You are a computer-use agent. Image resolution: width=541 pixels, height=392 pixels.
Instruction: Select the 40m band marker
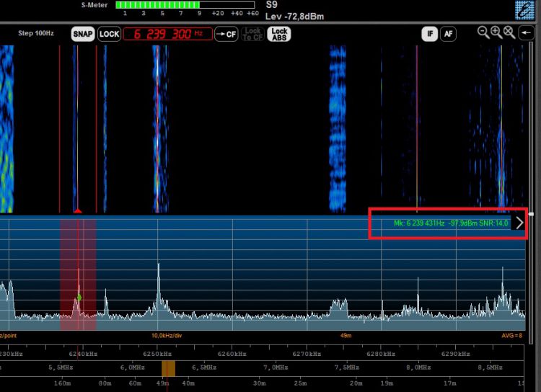[188, 383]
